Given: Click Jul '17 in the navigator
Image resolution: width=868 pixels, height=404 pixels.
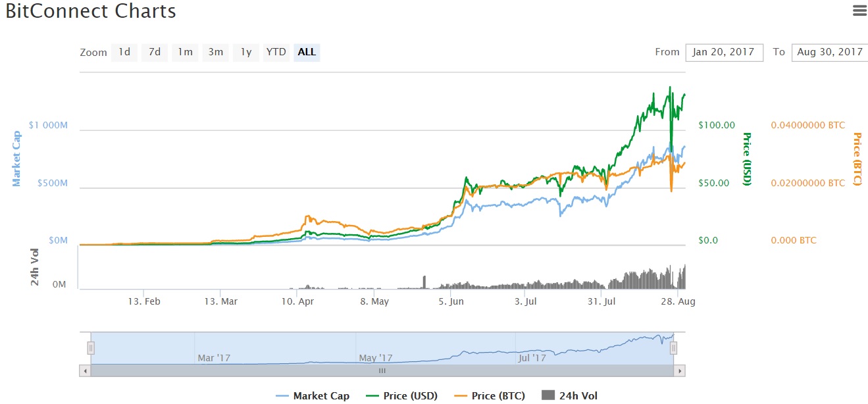Looking at the screenshot, I should click(532, 359).
